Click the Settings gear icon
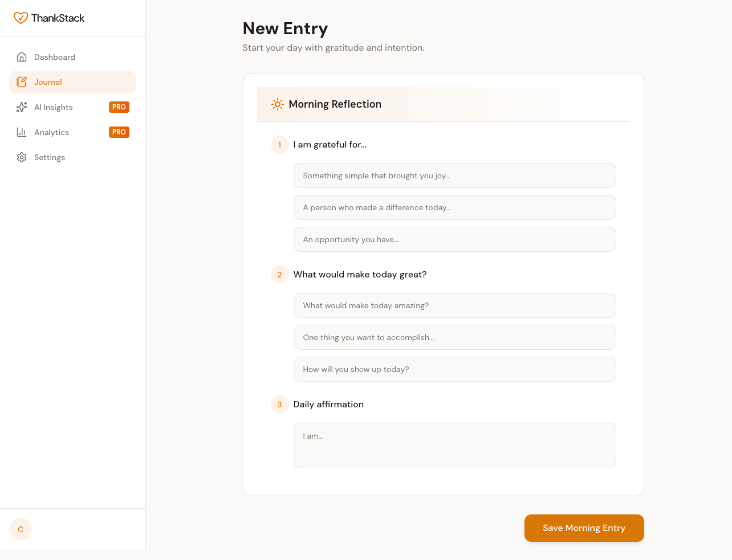Viewport: 732px width, 560px height. (21, 157)
